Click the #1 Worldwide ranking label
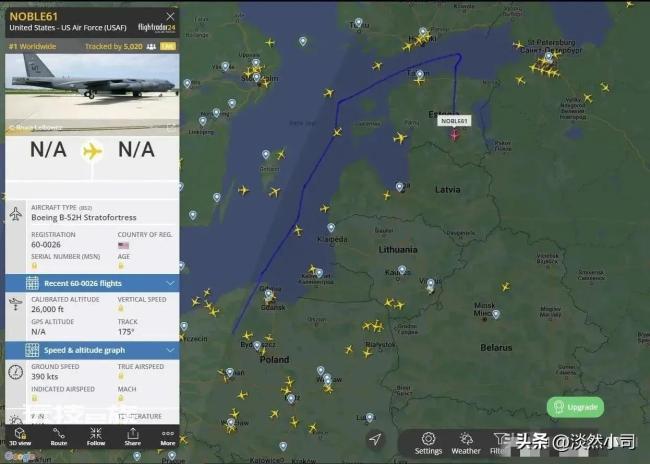 point(32,46)
